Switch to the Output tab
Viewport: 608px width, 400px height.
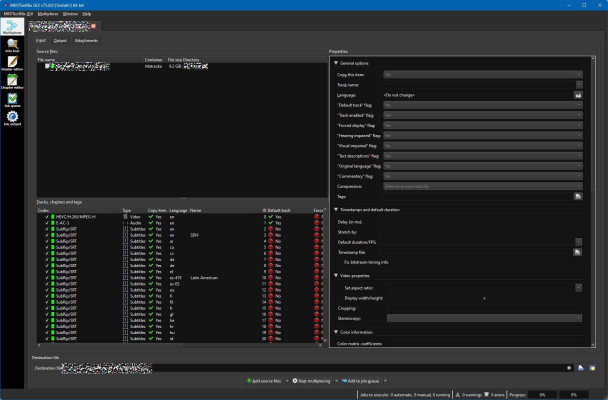(x=60, y=40)
